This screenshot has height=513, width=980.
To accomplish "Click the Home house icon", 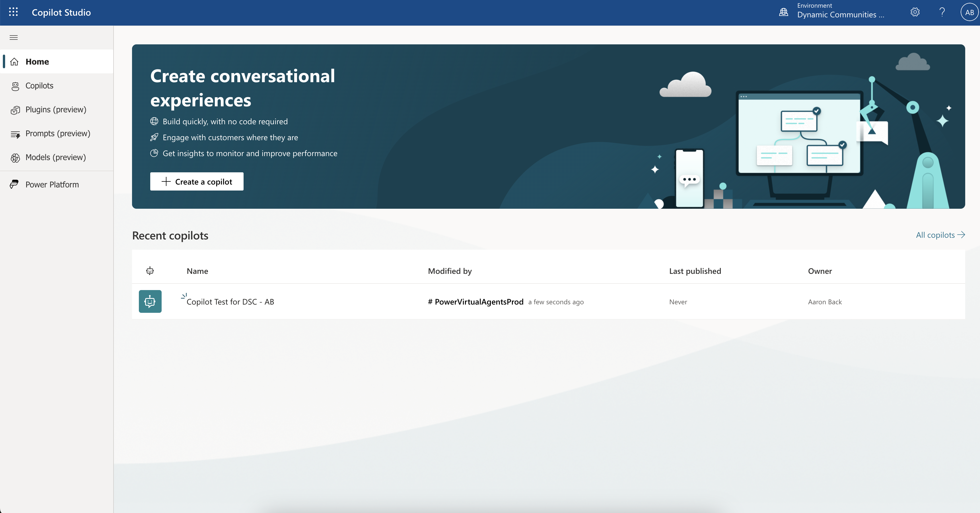I will point(15,62).
